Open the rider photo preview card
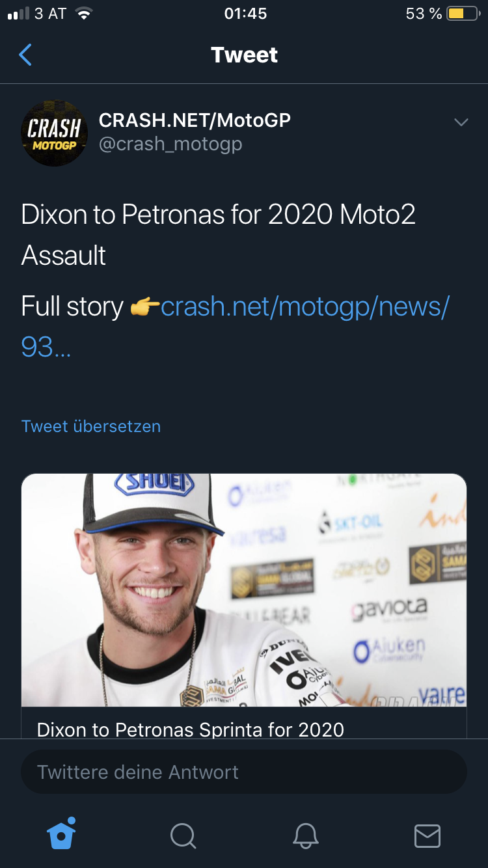This screenshot has width=488, height=868. point(244,590)
